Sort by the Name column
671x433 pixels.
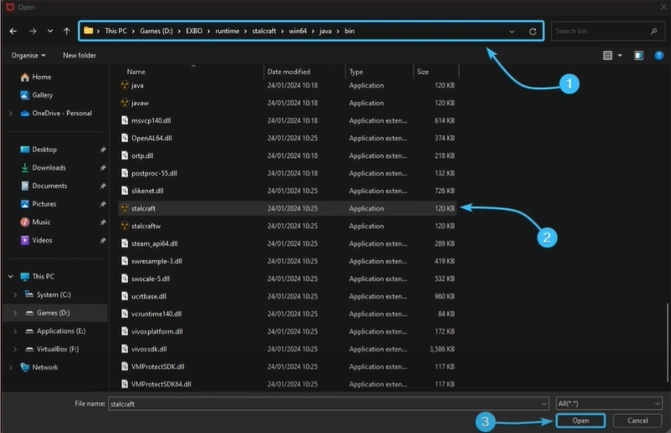136,72
